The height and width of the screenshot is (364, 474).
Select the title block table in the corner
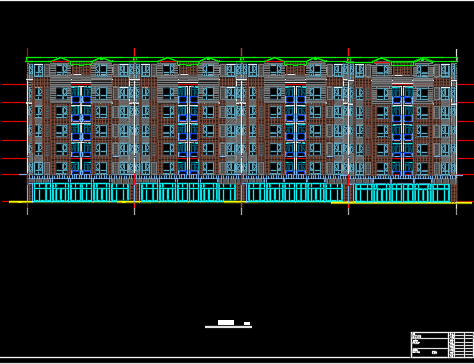442,344
